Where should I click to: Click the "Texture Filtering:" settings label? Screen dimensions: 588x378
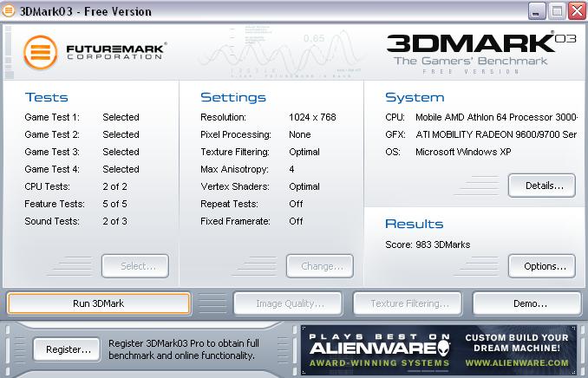coord(235,152)
